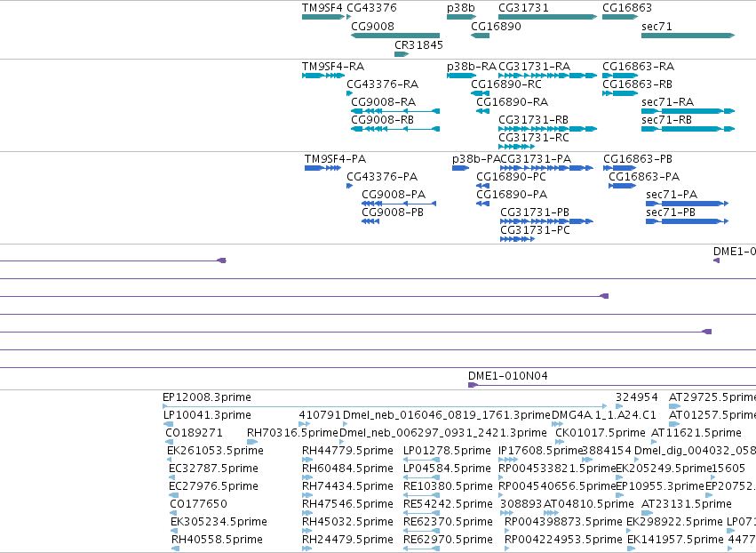
Task: Select the CO177650 EST label
Action: 198,504
